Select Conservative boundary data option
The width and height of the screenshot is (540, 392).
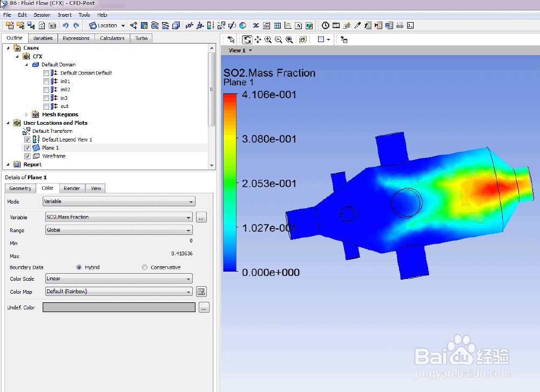pos(145,267)
